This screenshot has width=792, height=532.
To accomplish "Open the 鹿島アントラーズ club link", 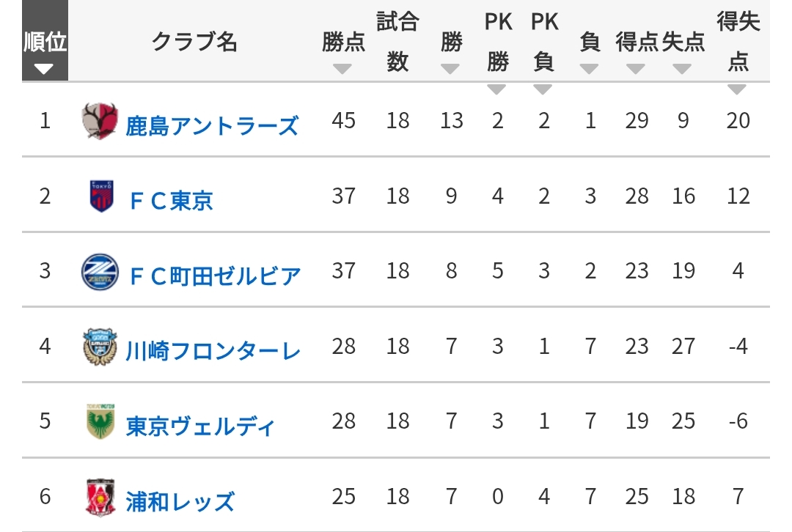I will pos(212,126).
